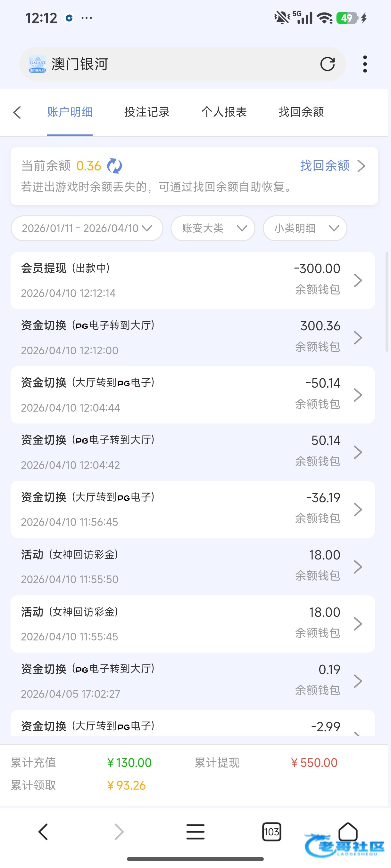
Task: Open the browser hamburger menu at bottom
Action: coord(195,832)
